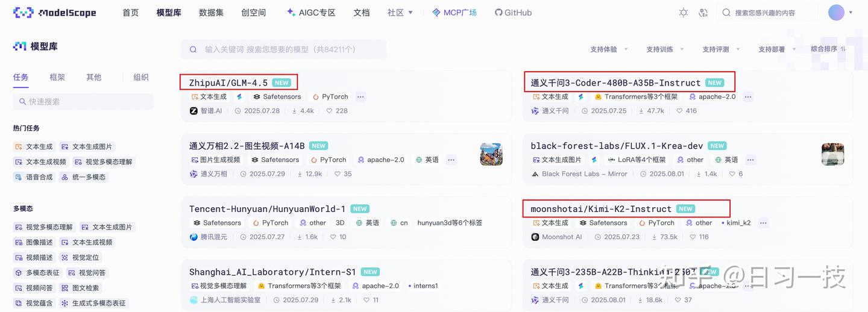The image size is (868, 312).
Task: Click the GitHub icon link
Action: [513, 13]
